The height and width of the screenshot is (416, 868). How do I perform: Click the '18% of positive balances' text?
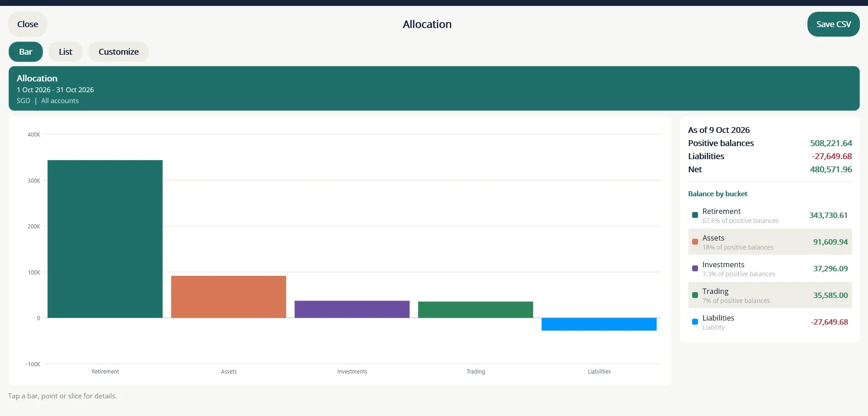(x=738, y=247)
